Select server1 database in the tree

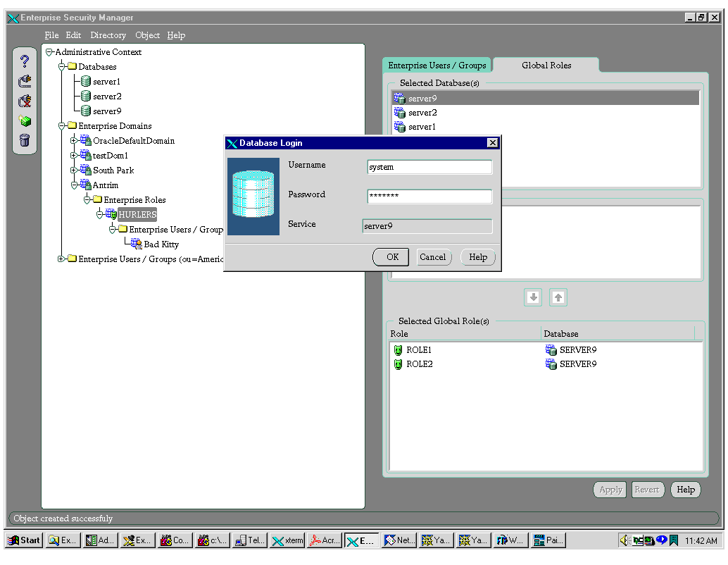pos(106,82)
